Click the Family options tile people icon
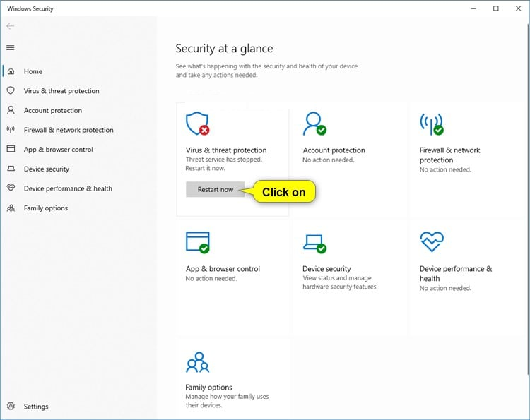The width and height of the screenshot is (530, 420). 198,362
